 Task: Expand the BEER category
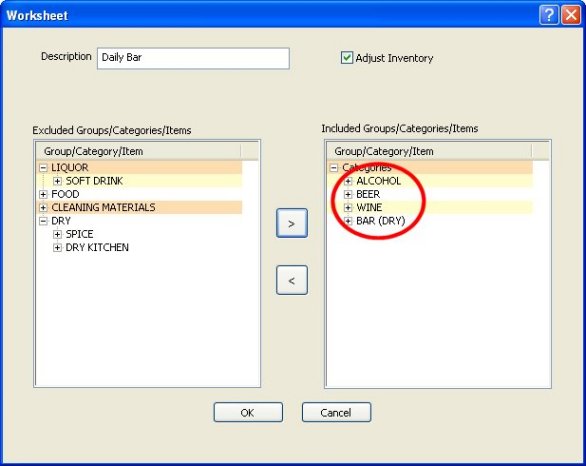[348, 194]
